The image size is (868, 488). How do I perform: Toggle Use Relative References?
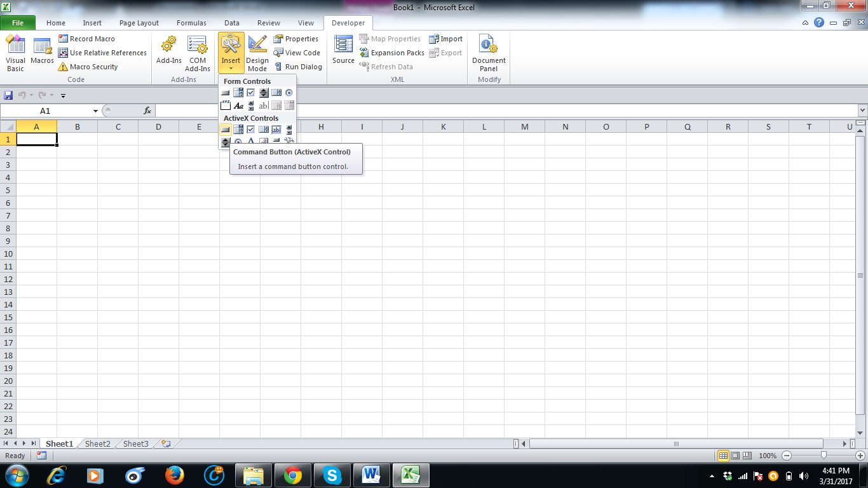click(x=102, y=53)
